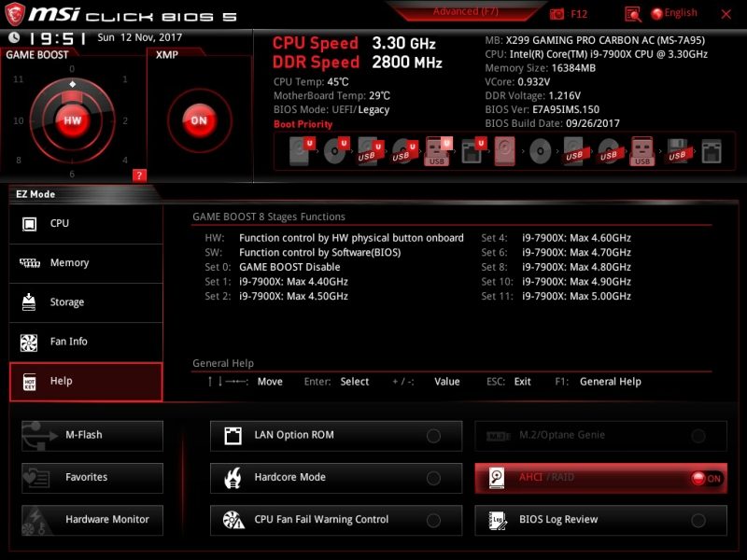Open the Favorites menu
Viewport: 747px width, 560px height.
point(92,478)
